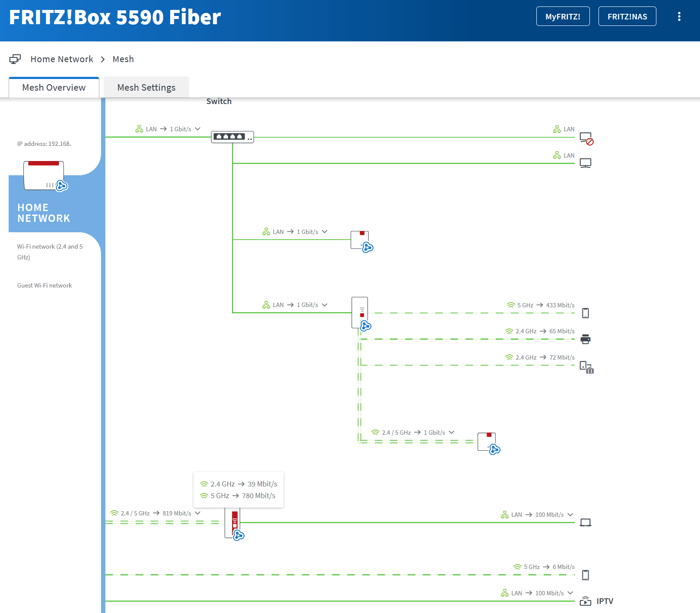
Task: Click the IPTV device icon
Action: coord(586,601)
